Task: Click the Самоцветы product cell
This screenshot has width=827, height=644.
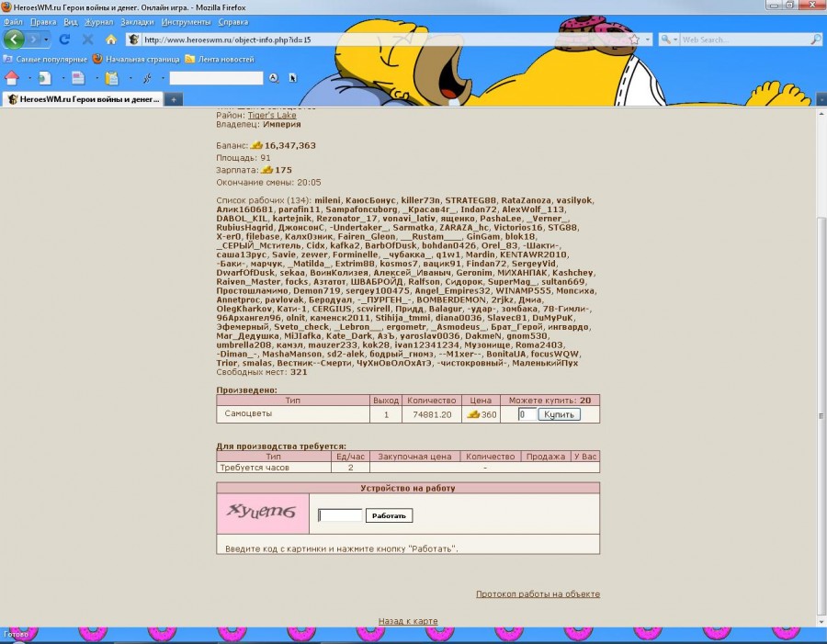Action: (293, 413)
